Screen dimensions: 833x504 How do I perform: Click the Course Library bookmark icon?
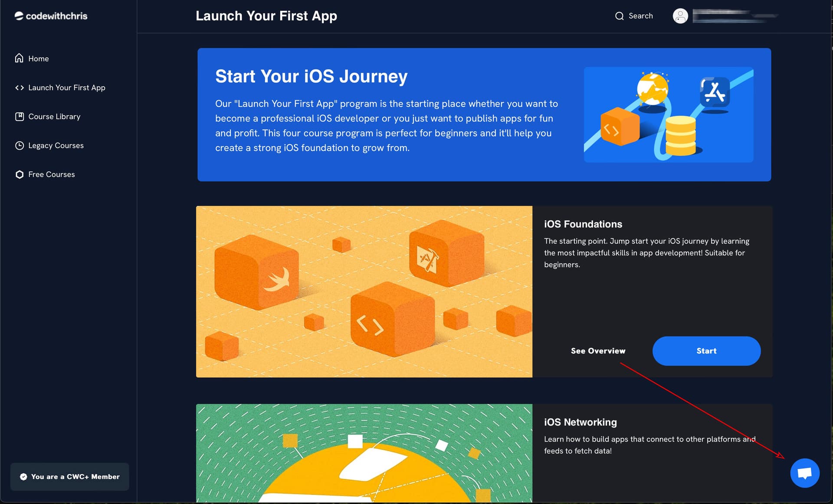coord(19,116)
